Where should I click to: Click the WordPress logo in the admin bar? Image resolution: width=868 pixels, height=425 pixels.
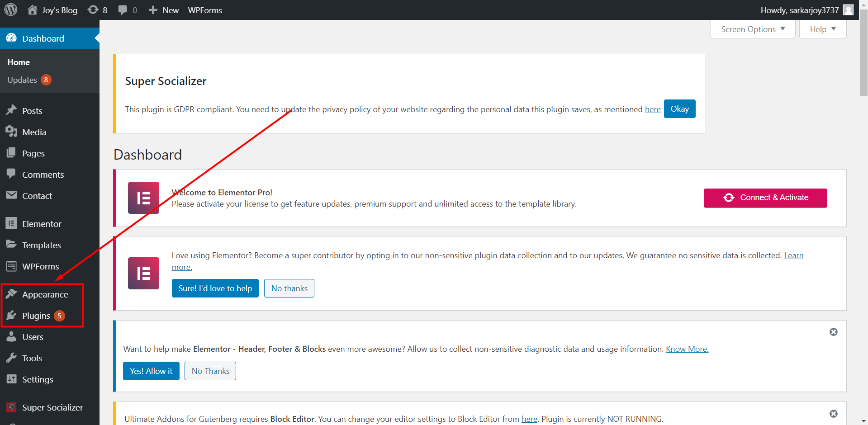10,9
